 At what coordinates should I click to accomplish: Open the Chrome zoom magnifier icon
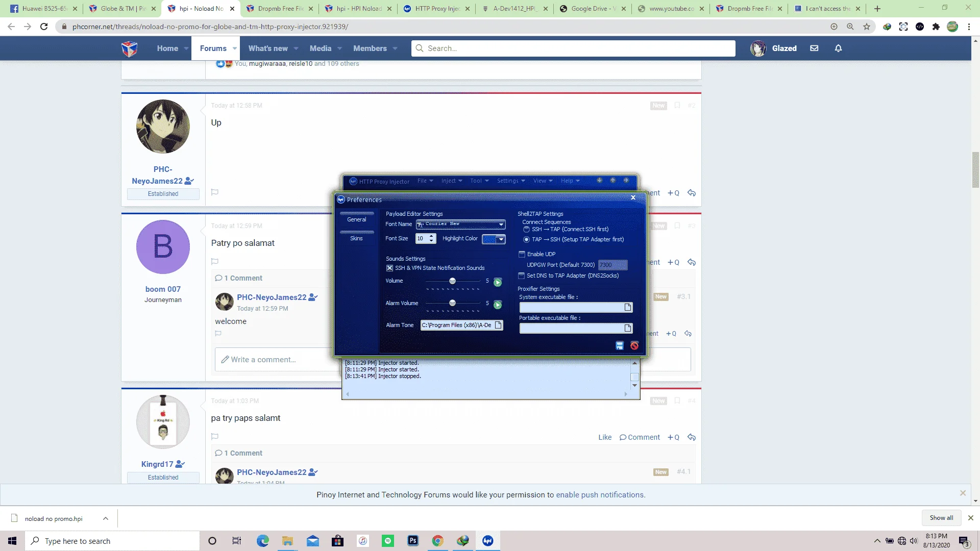click(850, 27)
